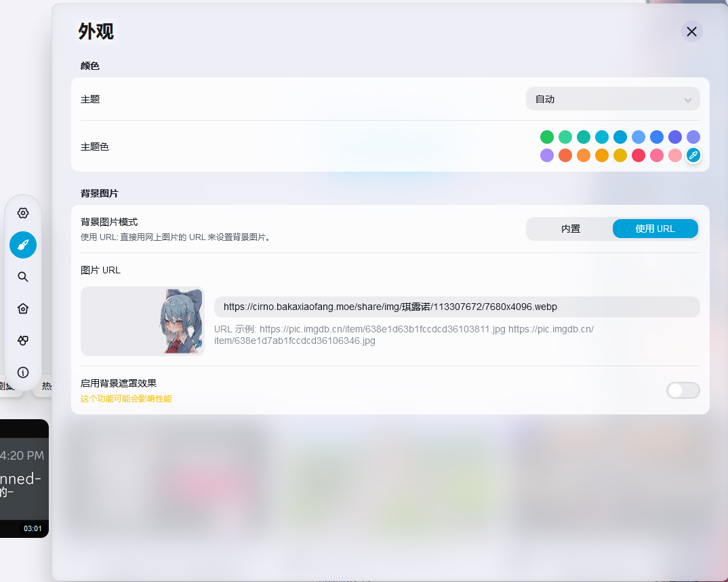Expand the theme dropdown chevron arrow
Viewport: 728px width, 582px height.
point(688,100)
